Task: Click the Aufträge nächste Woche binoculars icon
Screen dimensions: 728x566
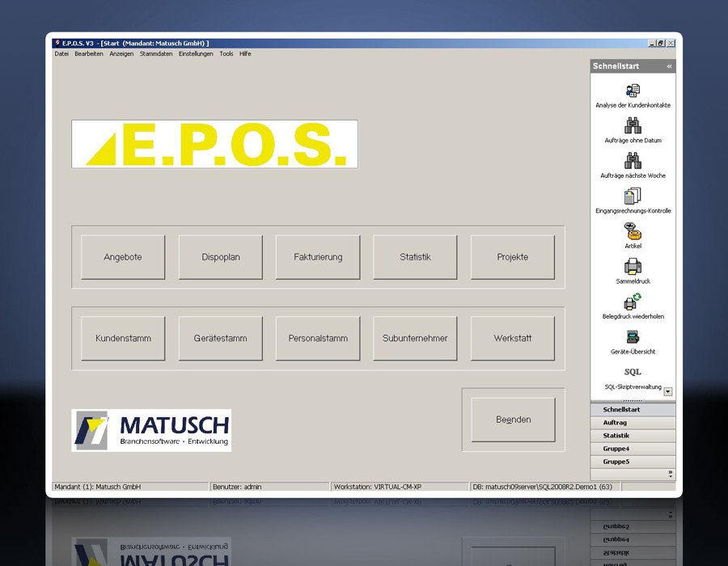Action: pyautogui.click(x=633, y=161)
